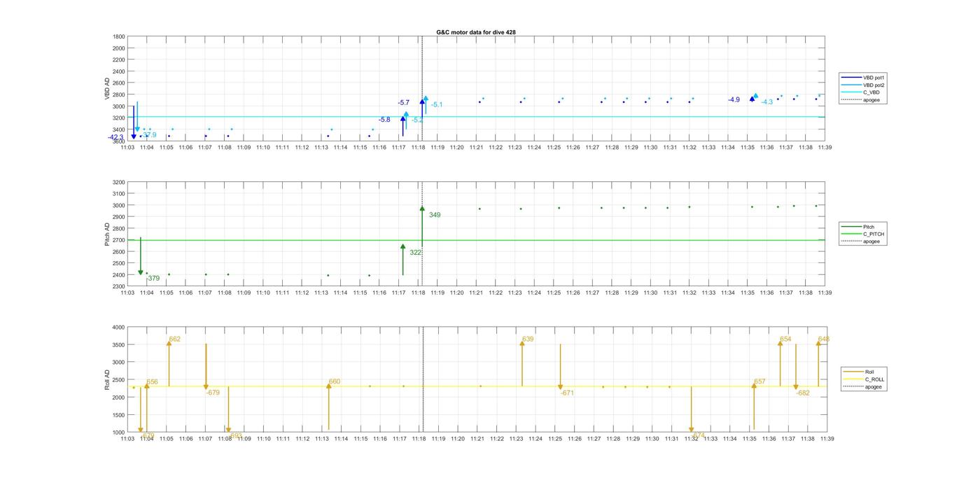The height and width of the screenshot is (485, 980).
Task: Click the '322' annotation in Pitch plot
Action: [415, 253]
